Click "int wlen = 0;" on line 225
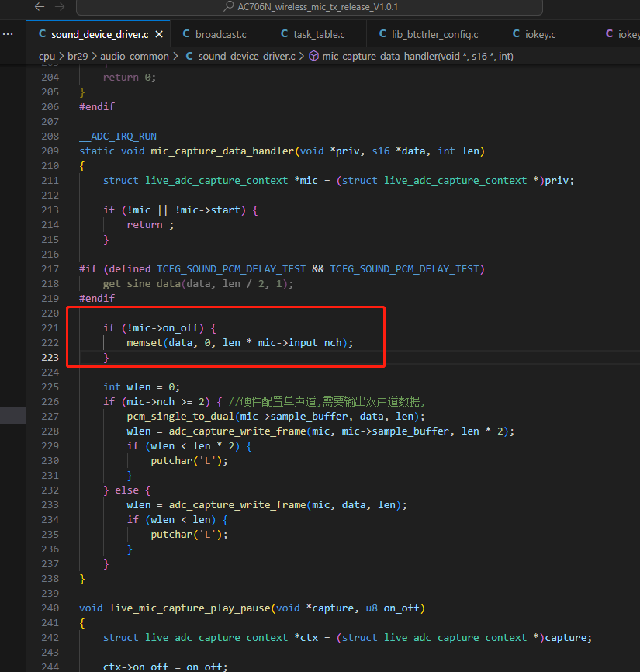 (x=141, y=387)
